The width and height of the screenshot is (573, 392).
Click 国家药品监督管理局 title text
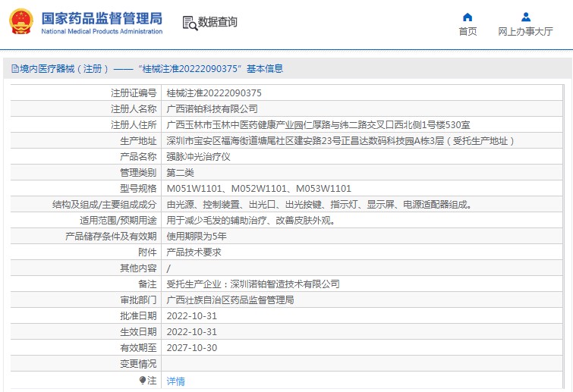click(102, 18)
